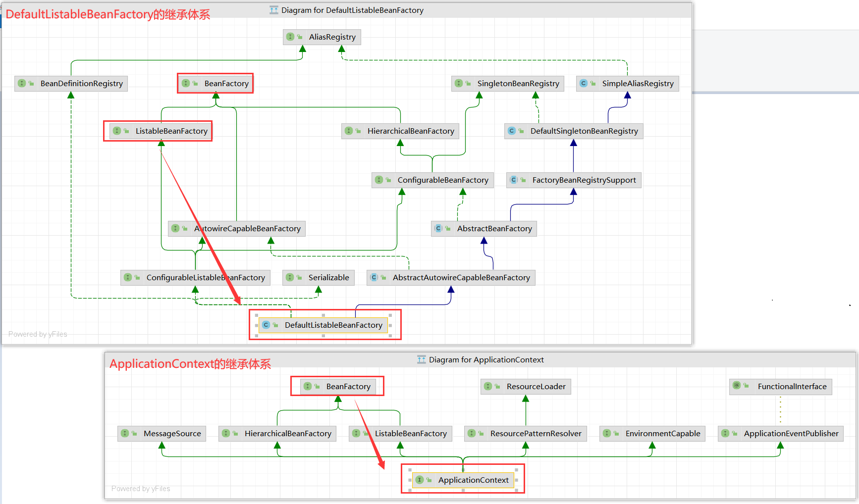The image size is (859, 504).
Task: Select the AbstractBeanFactory class node
Action: pyautogui.click(x=484, y=229)
